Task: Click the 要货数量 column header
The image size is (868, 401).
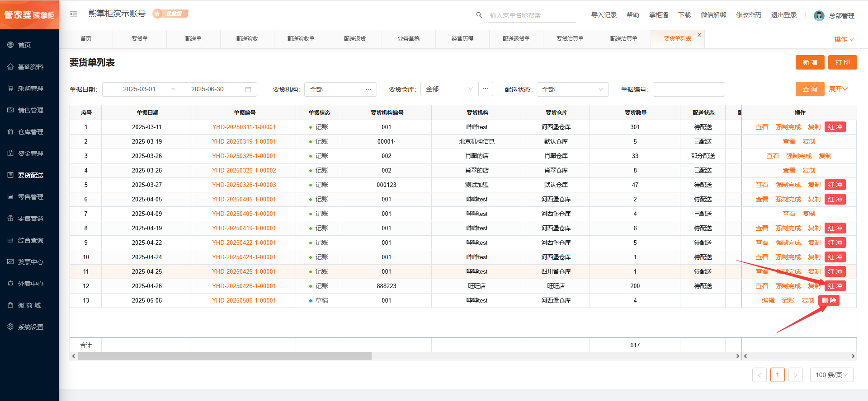Action: [635, 112]
